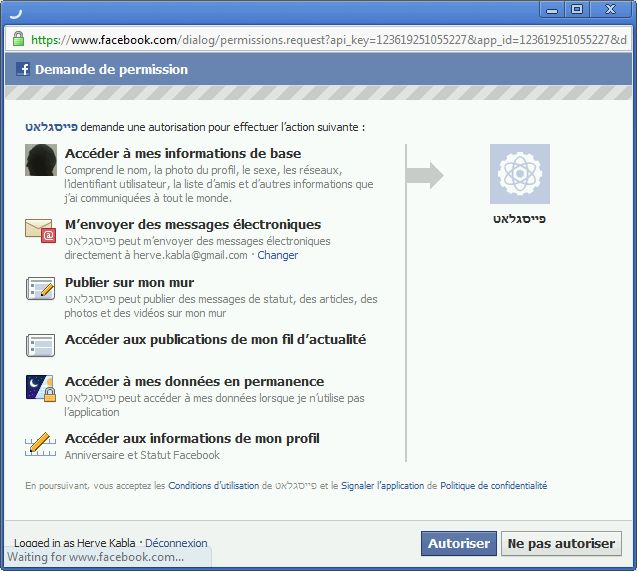The width and height of the screenshot is (637, 571).
Task: Click the heading M'envoyer des messages électroniques
Action: point(193,225)
